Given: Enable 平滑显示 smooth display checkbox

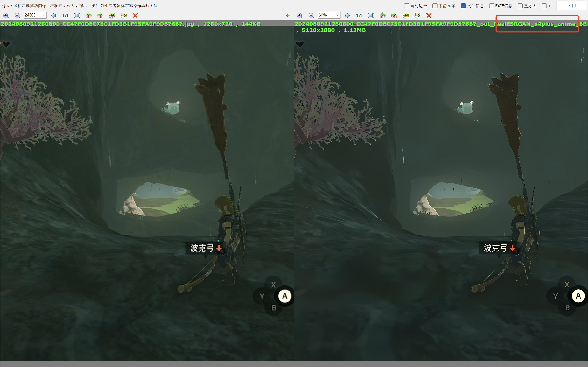Looking at the screenshot, I should [x=435, y=6].
